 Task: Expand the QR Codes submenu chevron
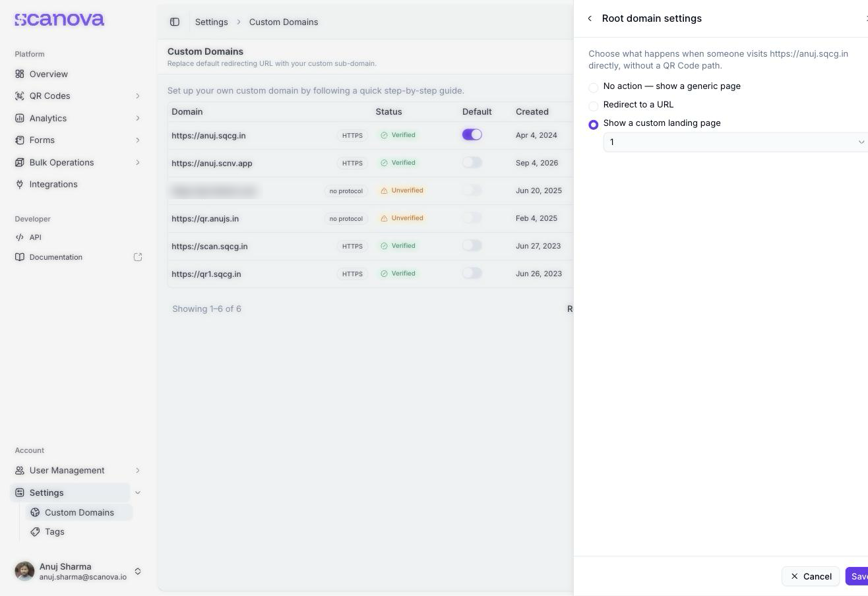pos(138,96)
